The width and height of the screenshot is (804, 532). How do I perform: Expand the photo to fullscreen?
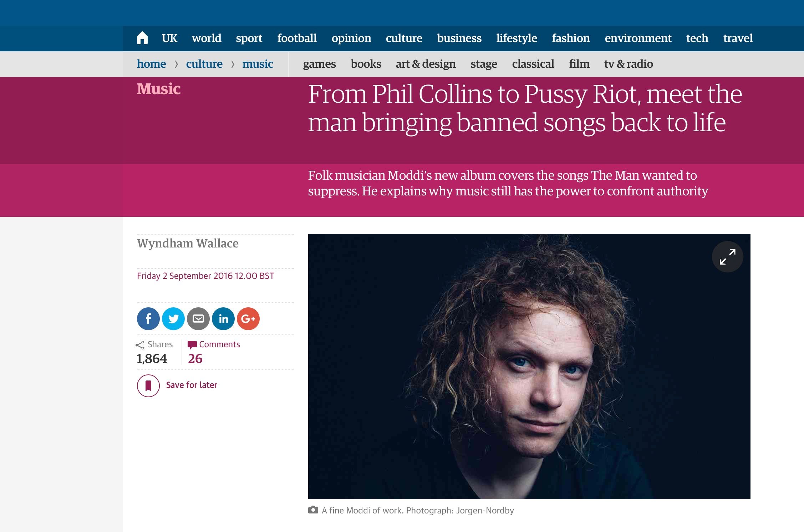pos(728,257)
